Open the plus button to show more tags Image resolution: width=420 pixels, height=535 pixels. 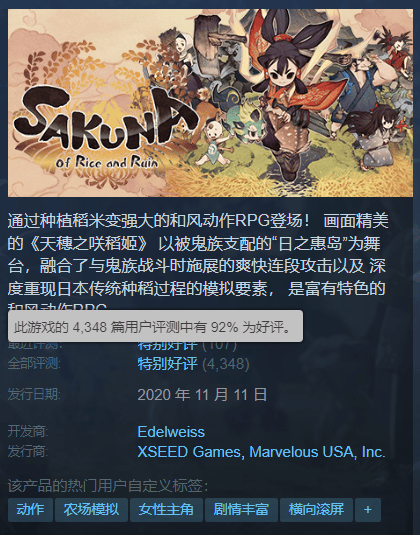pyautogui.click(x=367, y=510)
